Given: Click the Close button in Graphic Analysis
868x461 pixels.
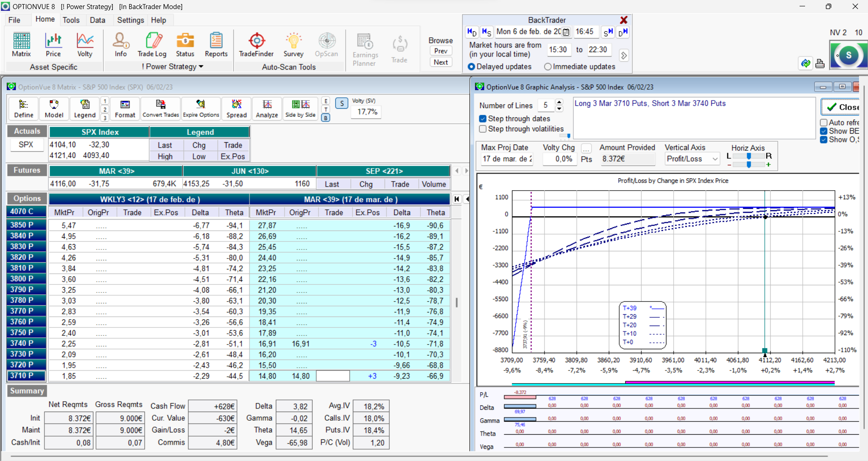Looking at the screenshot, I should coord(841,107).
